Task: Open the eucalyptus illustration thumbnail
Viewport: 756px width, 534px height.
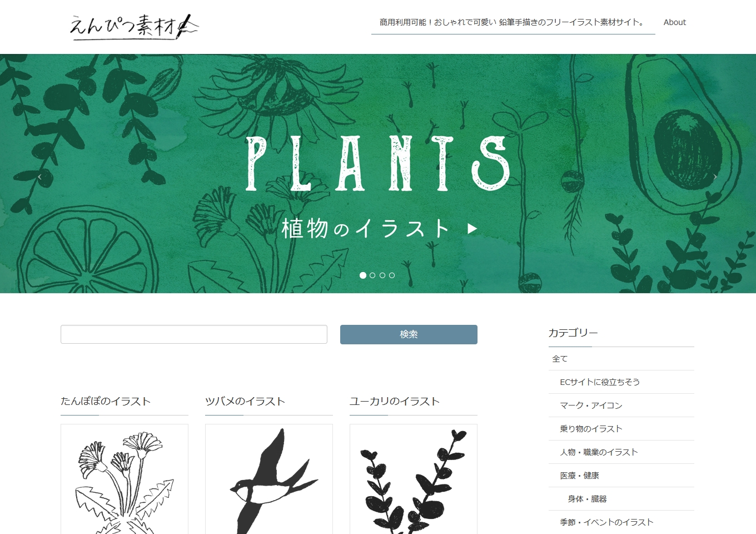Action: [x=414, y=479]
